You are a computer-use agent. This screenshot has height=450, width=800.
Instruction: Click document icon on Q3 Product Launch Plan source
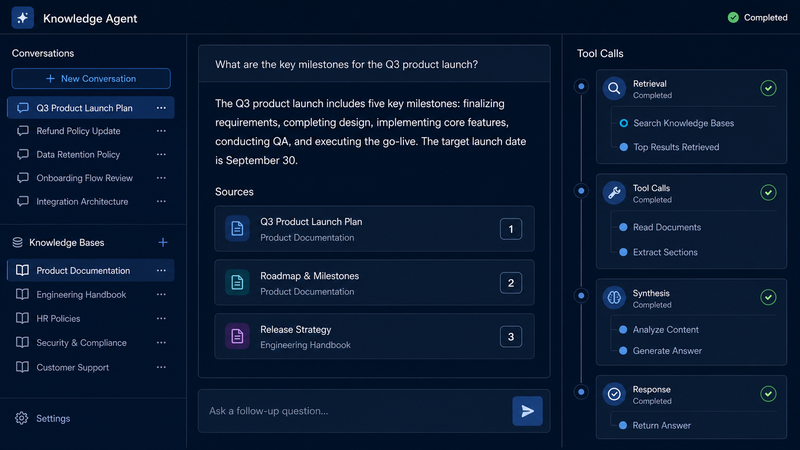(237, 229)
